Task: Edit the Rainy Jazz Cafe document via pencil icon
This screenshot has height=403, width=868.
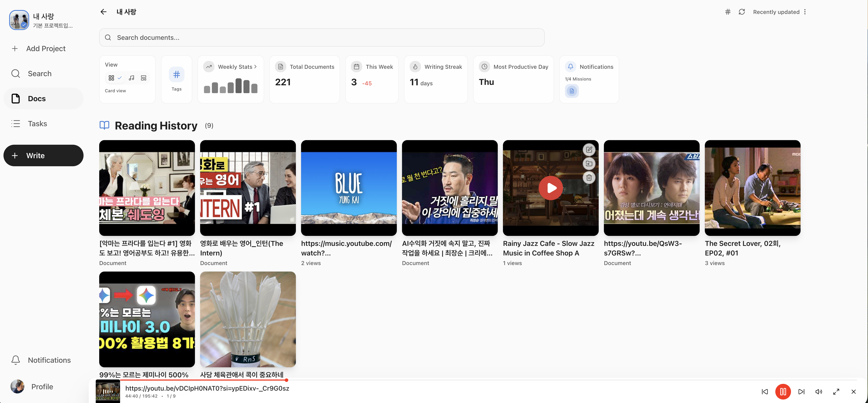Action: coord(589,149)
